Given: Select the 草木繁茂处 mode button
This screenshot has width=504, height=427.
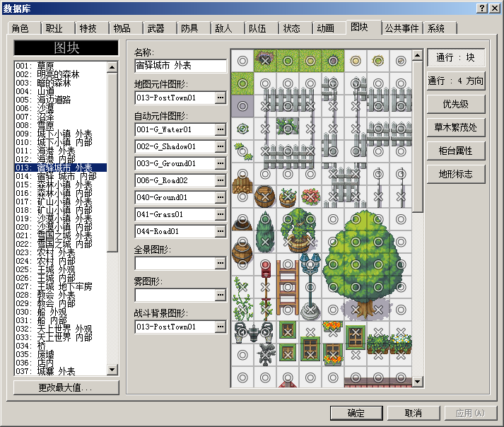Looking at the screenshot, I should tap(456, 128).
